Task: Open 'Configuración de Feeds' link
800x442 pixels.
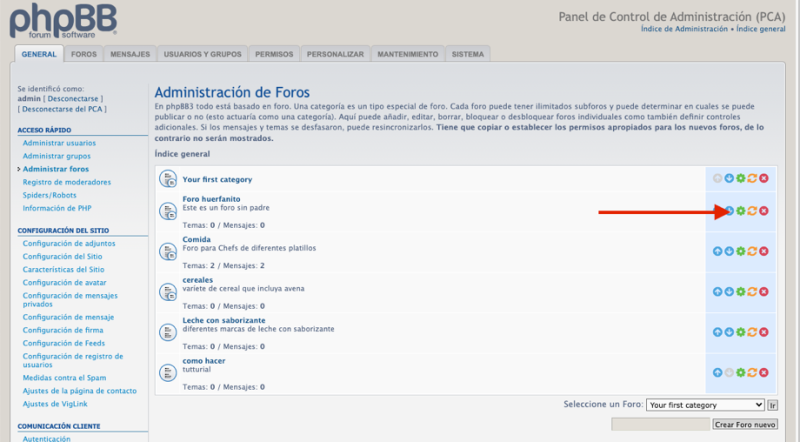Action: 64,343
